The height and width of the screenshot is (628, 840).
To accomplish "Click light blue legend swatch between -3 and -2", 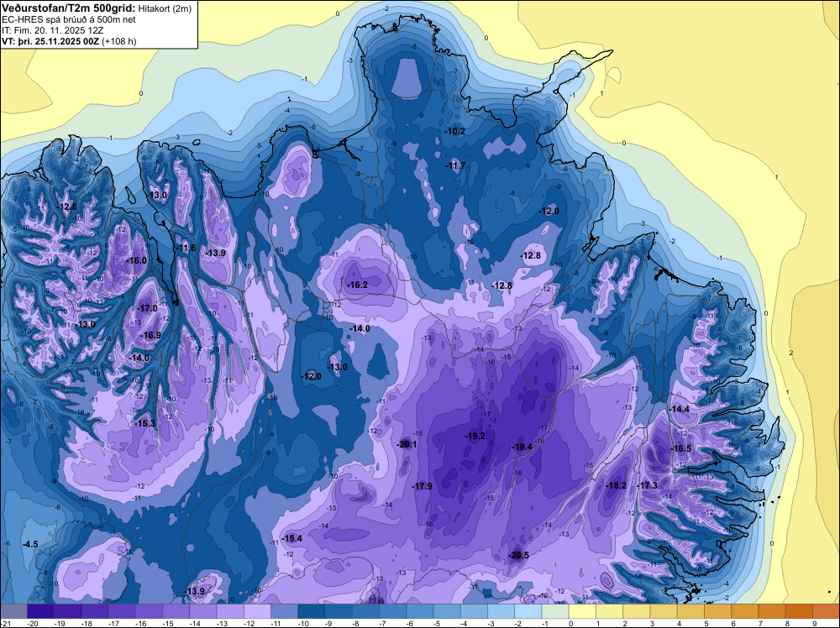I will pyautogui.click(x=501, y=611).
